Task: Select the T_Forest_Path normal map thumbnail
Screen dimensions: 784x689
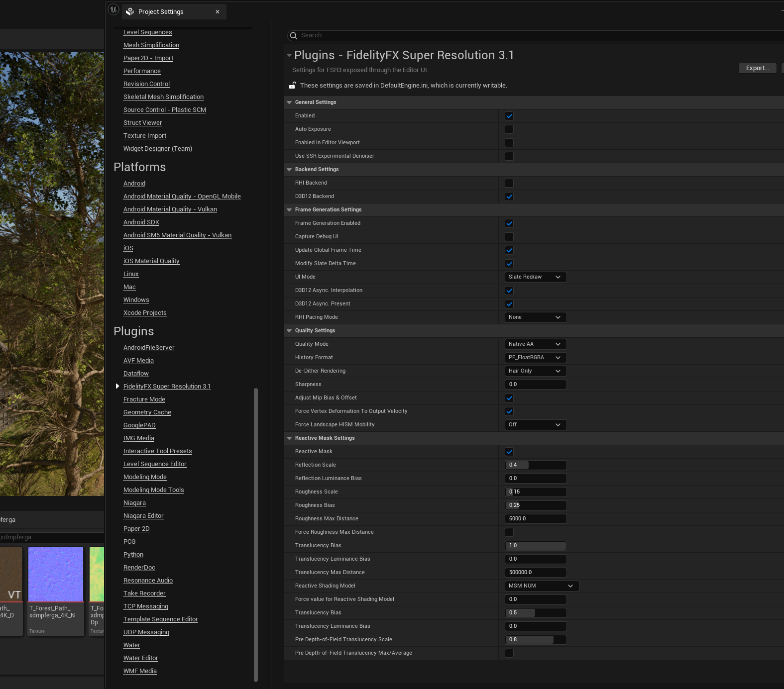Action: click(56, 575)
